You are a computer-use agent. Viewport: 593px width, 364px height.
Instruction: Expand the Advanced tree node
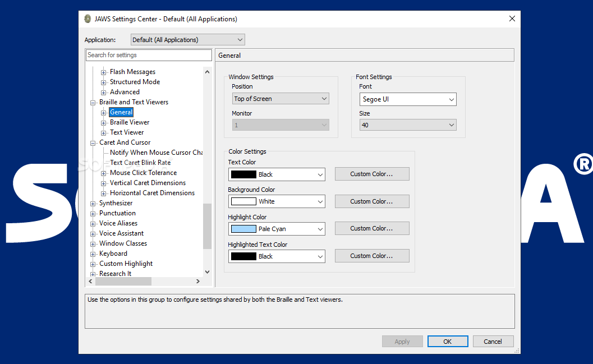(x=103, y=93)
